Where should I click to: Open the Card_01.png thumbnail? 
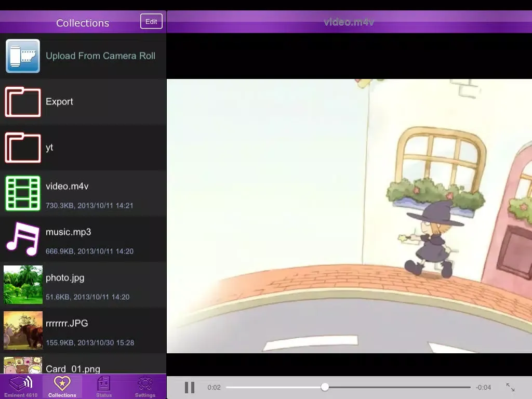coord(23,365)
